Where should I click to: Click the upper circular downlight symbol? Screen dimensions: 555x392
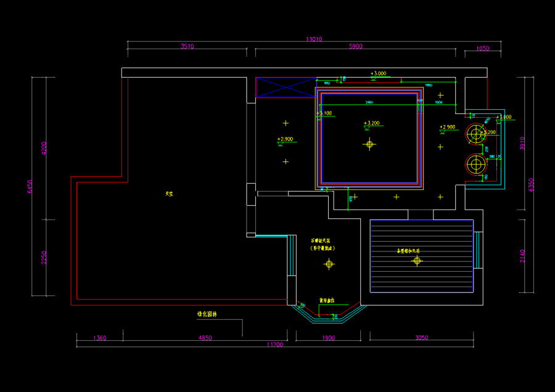click(x=476, y=134)
